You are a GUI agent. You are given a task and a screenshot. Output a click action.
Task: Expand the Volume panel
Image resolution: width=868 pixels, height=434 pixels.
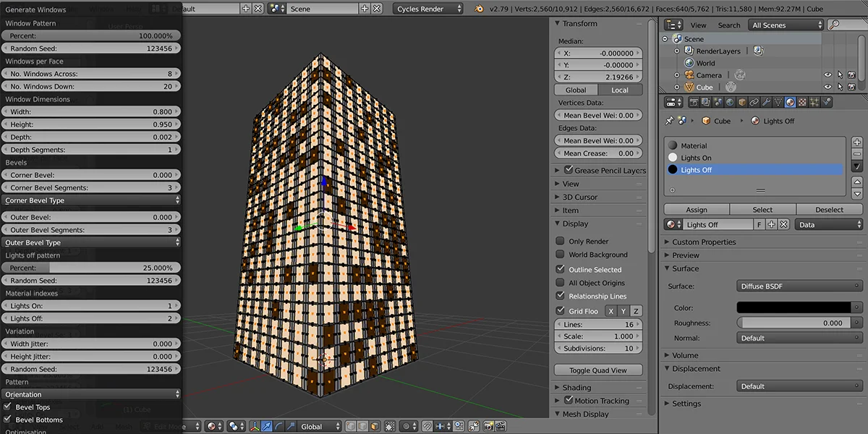684,355
